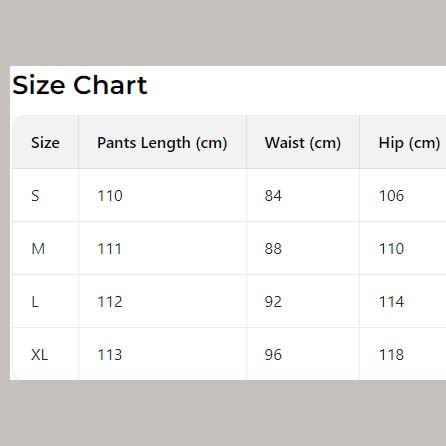Select waist value 84
446x446 pixels.
273,196
